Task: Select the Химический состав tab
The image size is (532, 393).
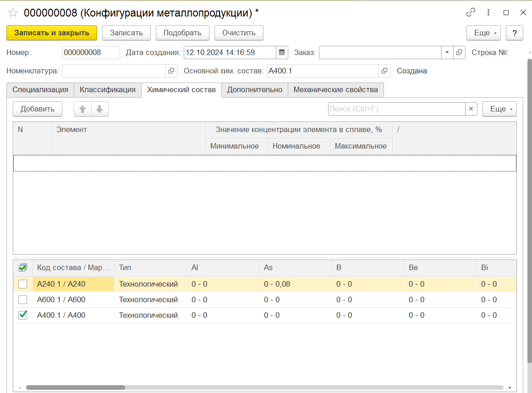Action: click(x=181, y=90)
